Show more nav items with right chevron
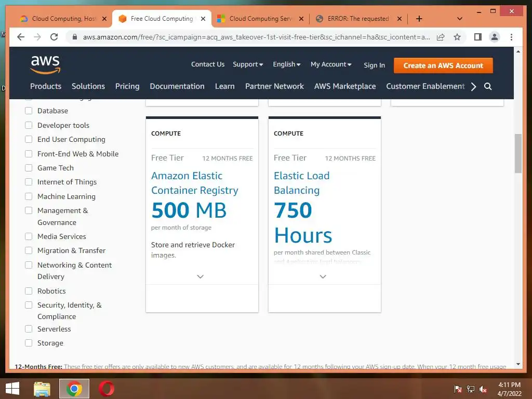The height and width of the screenshot is (399, 532). click(474, 87)
